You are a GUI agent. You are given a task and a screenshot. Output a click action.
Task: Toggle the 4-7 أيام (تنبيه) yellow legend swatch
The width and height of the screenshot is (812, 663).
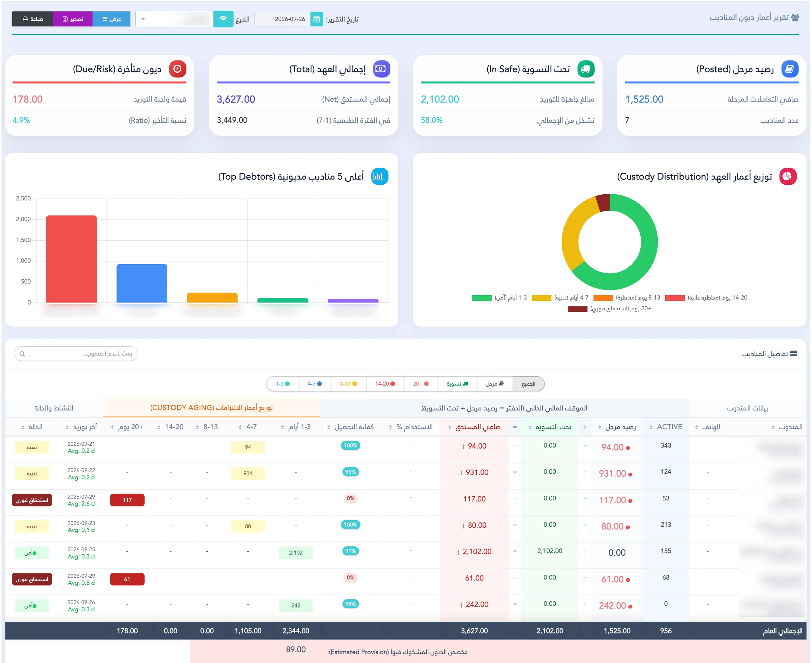point(541,298)
